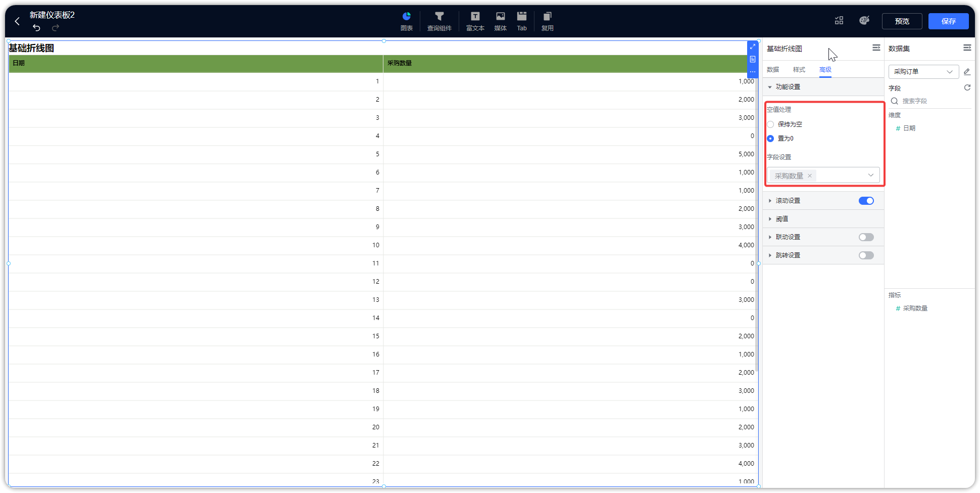980x493 pixels.
Task: Click the date cell 19
Action: tap(376, 409)
